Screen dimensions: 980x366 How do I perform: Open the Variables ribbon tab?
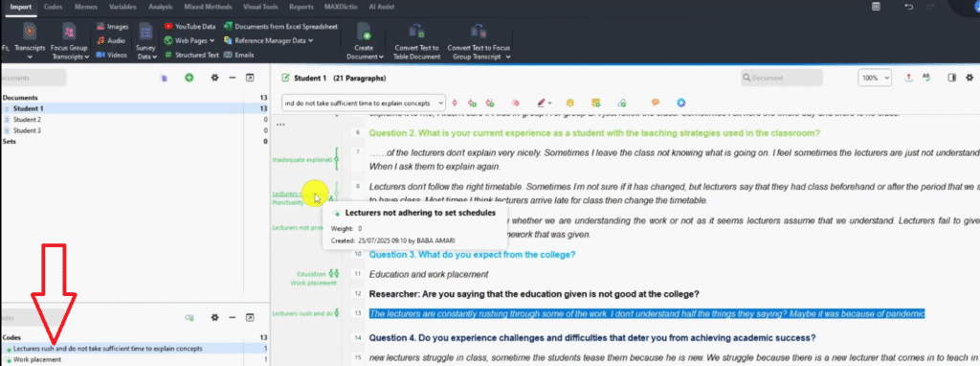[123, 7]
